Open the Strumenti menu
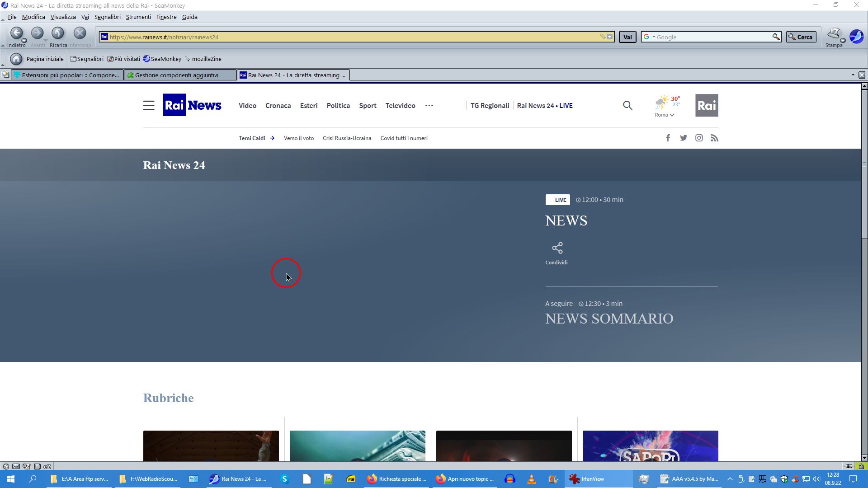 coord(138,17)
